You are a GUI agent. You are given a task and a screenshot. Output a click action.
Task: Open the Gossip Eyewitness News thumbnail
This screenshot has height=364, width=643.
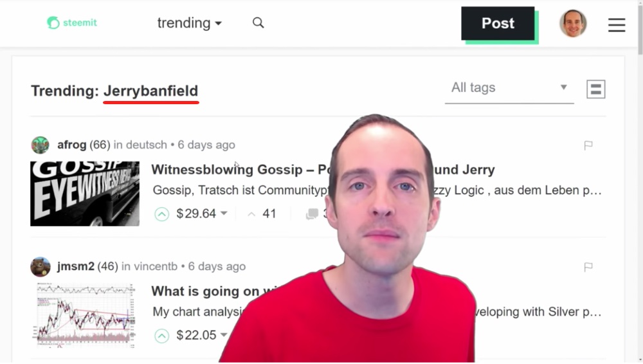(x=85, y=194)
